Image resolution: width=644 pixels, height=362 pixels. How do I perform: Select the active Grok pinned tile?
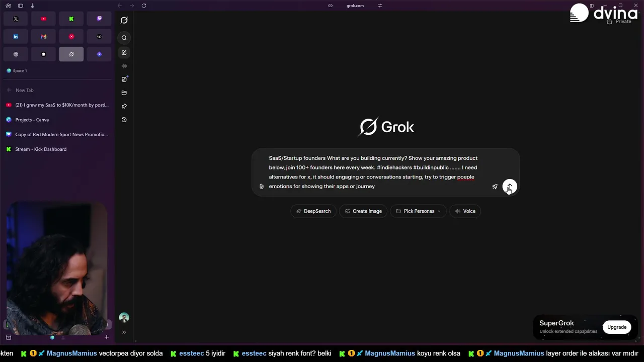[x=71, y=54]
